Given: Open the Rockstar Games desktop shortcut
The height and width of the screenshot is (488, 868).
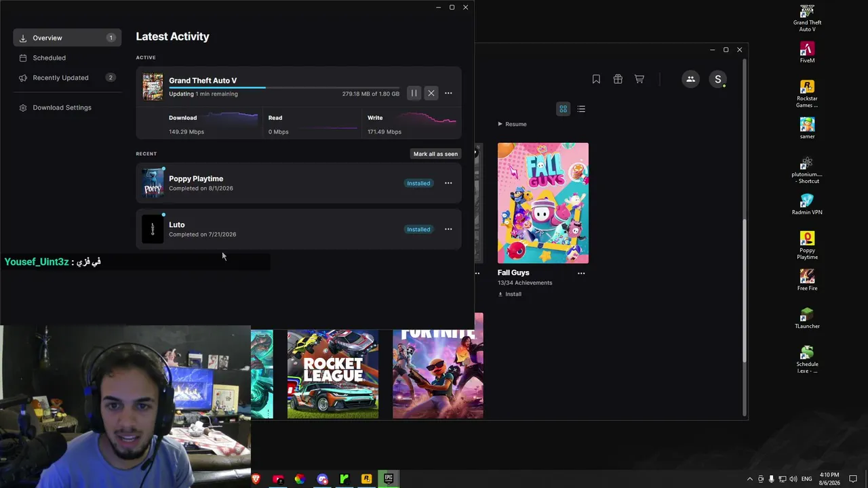Looking at the screenshot, I should pos(807,94).
